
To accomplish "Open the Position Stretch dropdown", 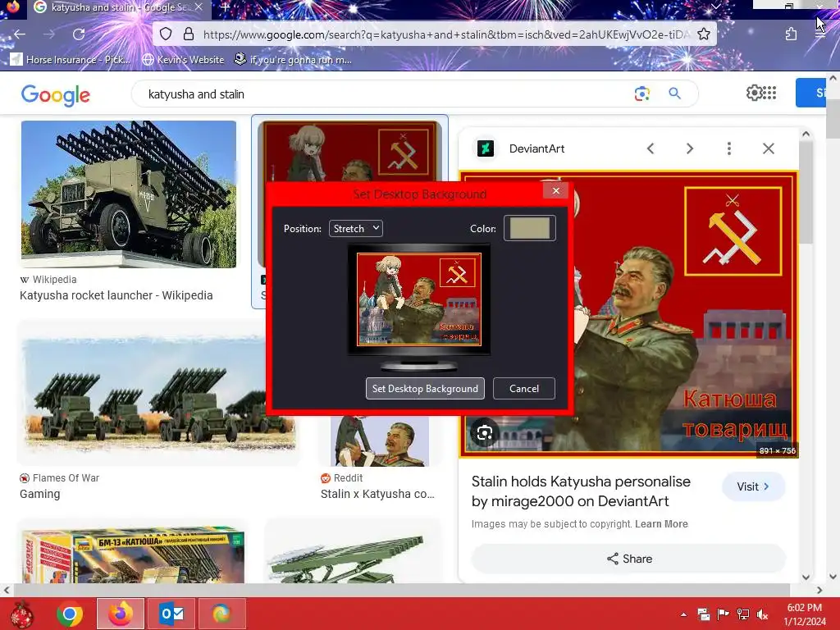I will 356,228.
